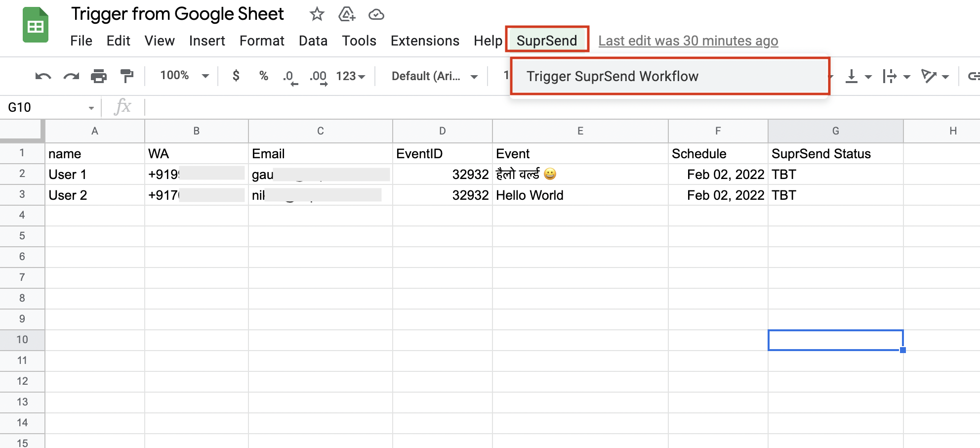Choose Trigger SuprSend Workflow menu item
This screenshot has width=980, height=448.
[x=670, y=76]
